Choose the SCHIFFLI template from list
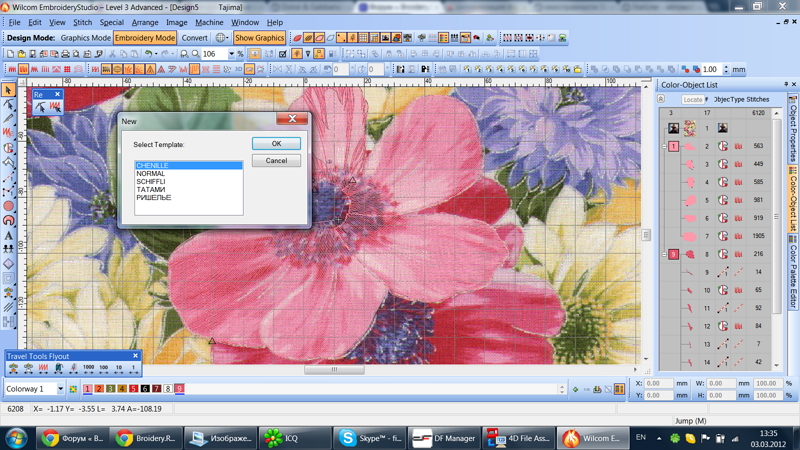 (x=151, y=182)
